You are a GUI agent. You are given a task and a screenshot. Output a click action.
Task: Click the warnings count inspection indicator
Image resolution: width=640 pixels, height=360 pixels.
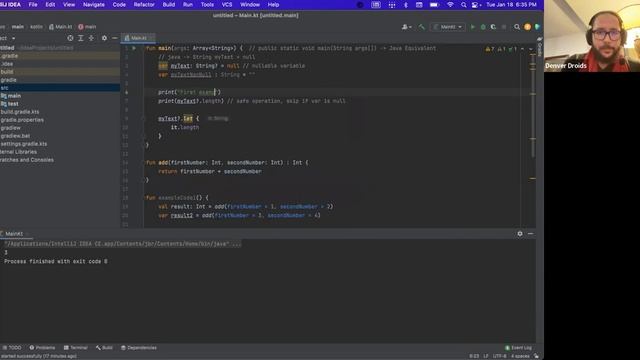[x=489, y=49]
